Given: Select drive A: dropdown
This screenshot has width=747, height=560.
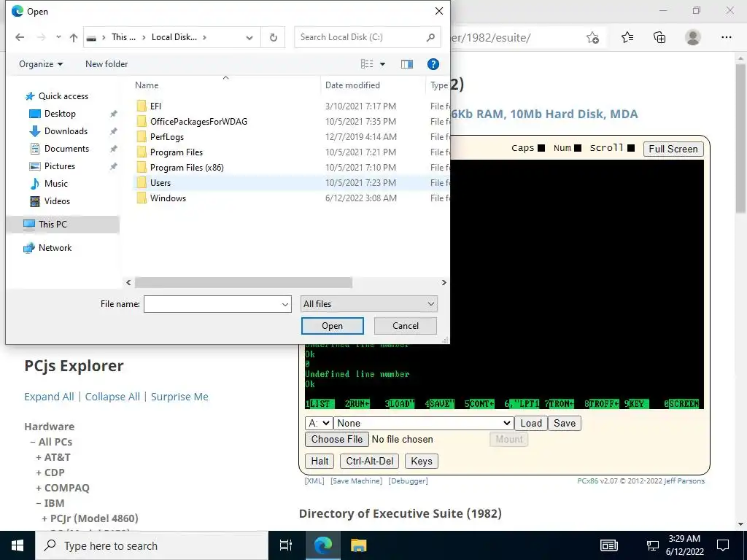Looking at the screenshot, I should click(318, 424).
